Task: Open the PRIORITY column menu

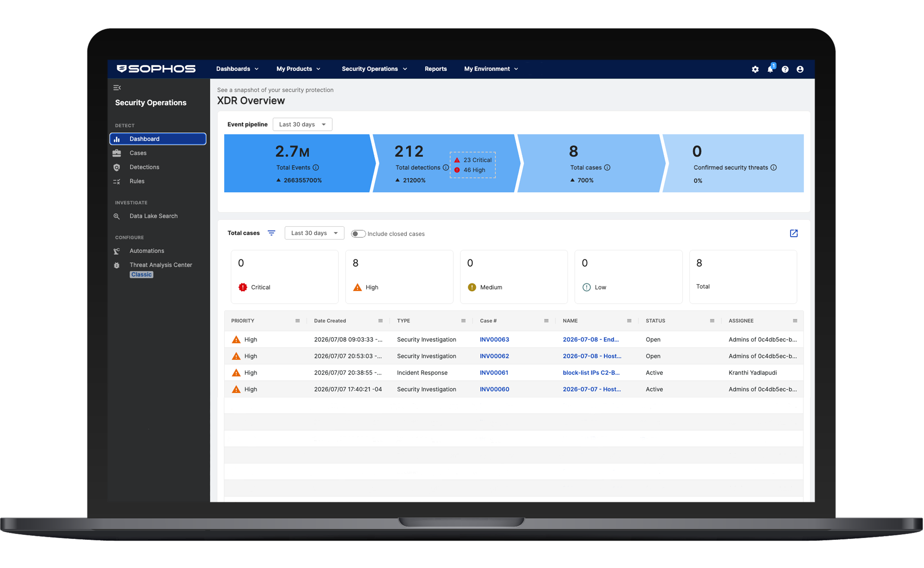Action: [298, 321]
